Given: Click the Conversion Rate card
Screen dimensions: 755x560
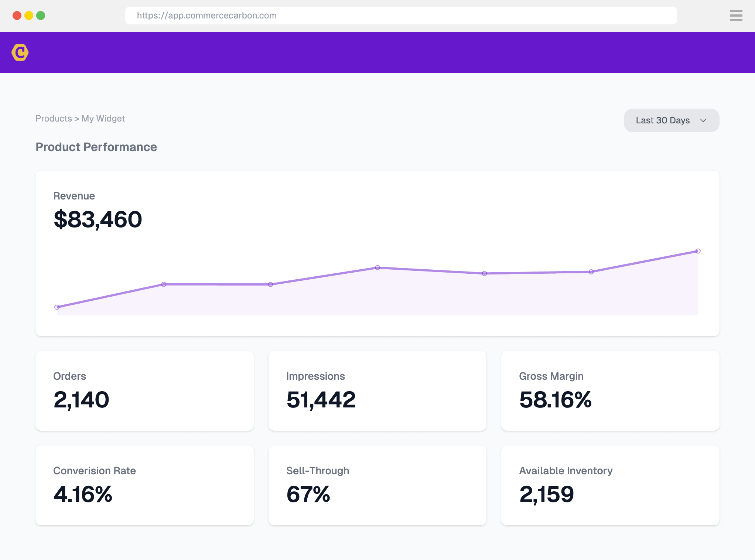Looking at the screenshot, I should [x=144, y=485].
